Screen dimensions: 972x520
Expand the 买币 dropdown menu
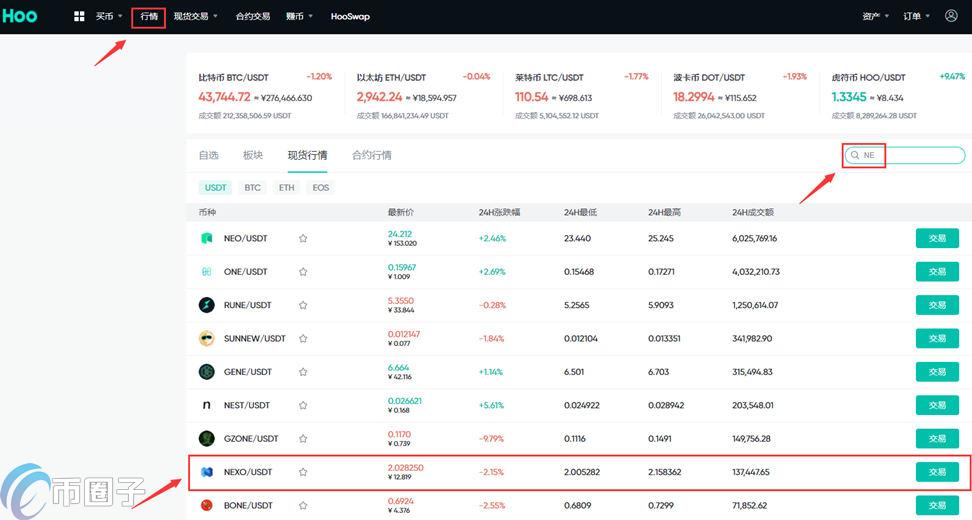109,16
